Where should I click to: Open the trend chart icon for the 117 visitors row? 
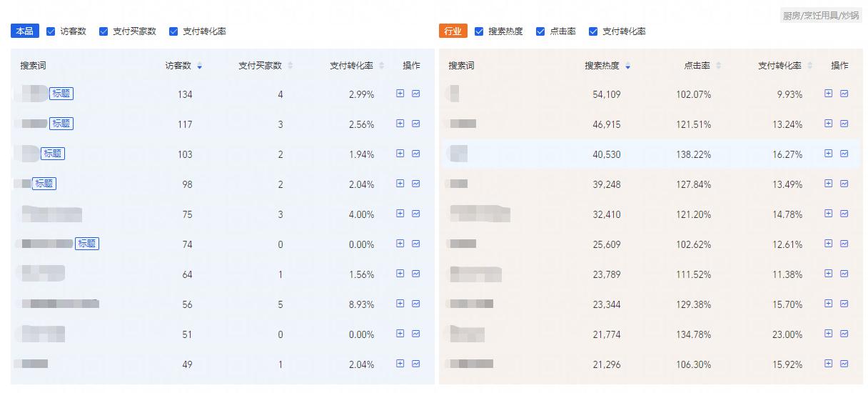pyautogui.click(x=416, y=124)
